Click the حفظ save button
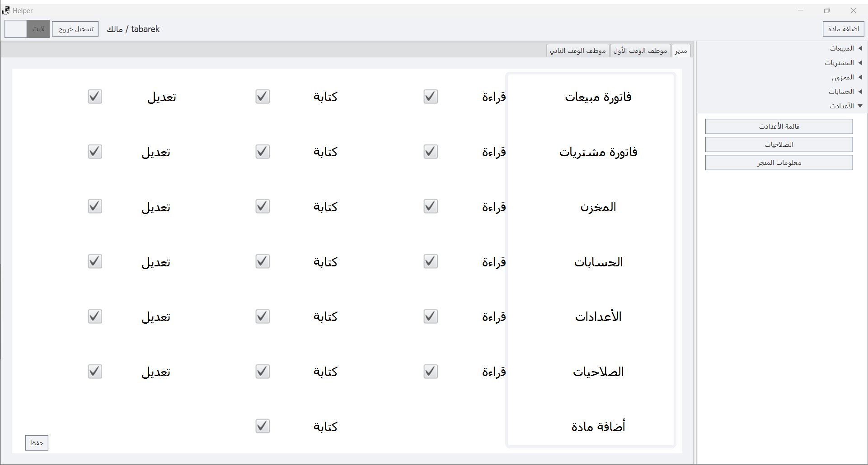The image size is (868, 465). (37, 443)
